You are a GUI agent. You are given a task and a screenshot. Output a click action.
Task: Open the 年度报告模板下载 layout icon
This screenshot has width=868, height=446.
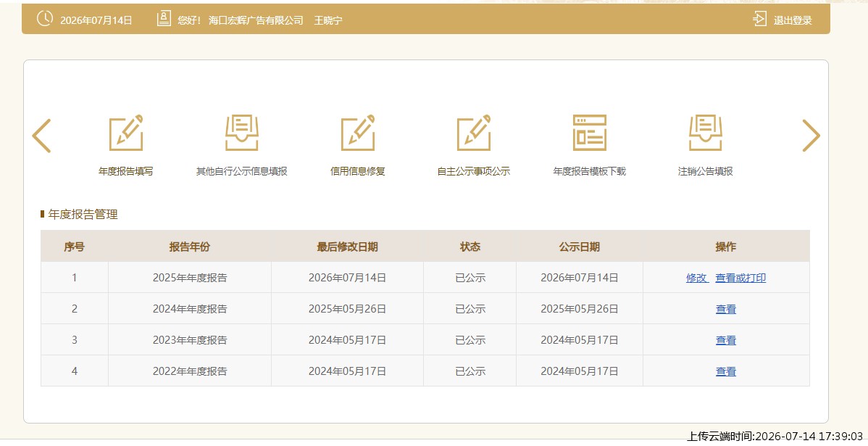pyautogui.click(x=590, y=133)
